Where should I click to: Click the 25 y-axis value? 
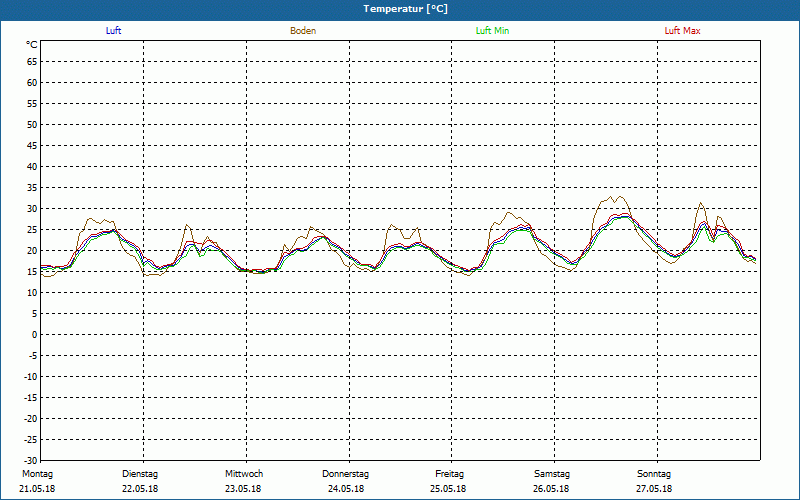[32, 230]
